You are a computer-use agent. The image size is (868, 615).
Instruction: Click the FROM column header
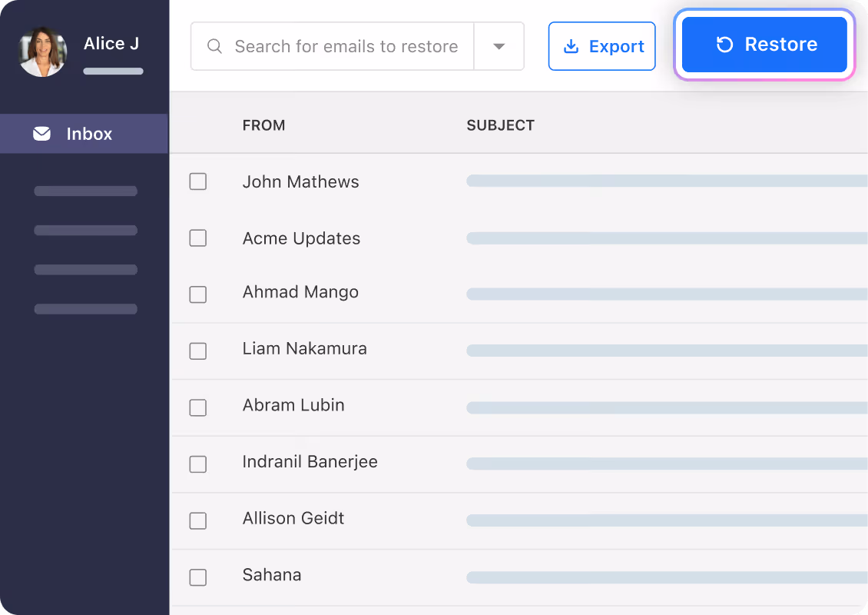point(263,125)
